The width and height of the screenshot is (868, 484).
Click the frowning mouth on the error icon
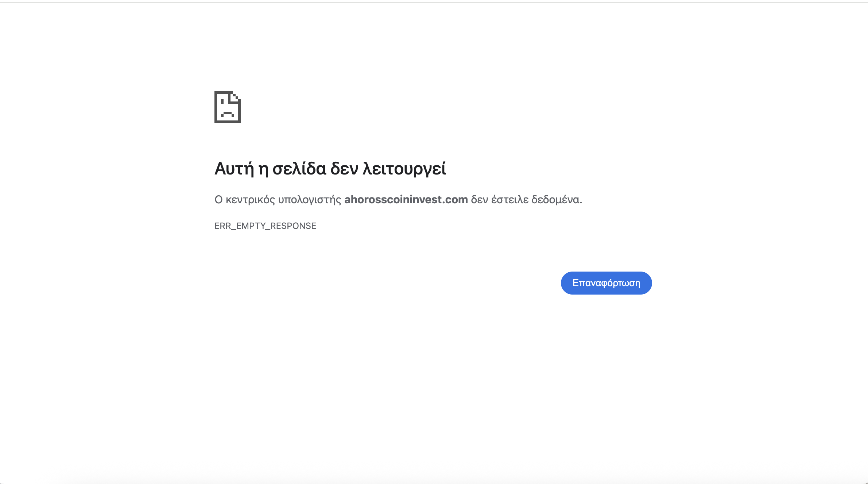(228, 114)
